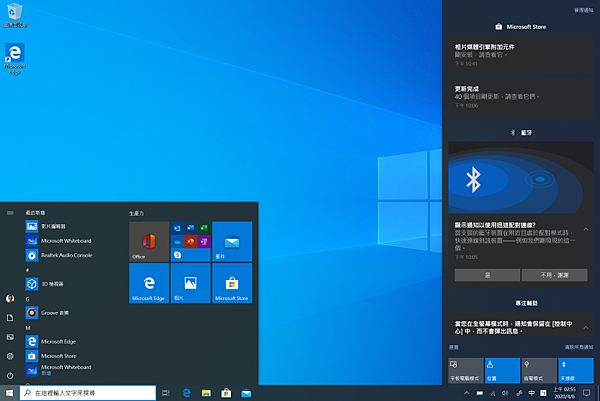
Task: Open Manage notifications link at panel top
Action: [584, 10]
